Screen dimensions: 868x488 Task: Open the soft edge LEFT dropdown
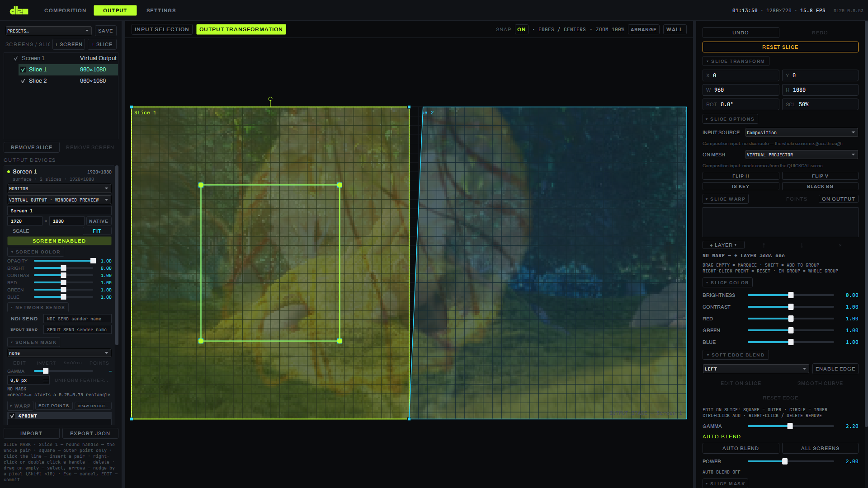[x=755, y=369]
